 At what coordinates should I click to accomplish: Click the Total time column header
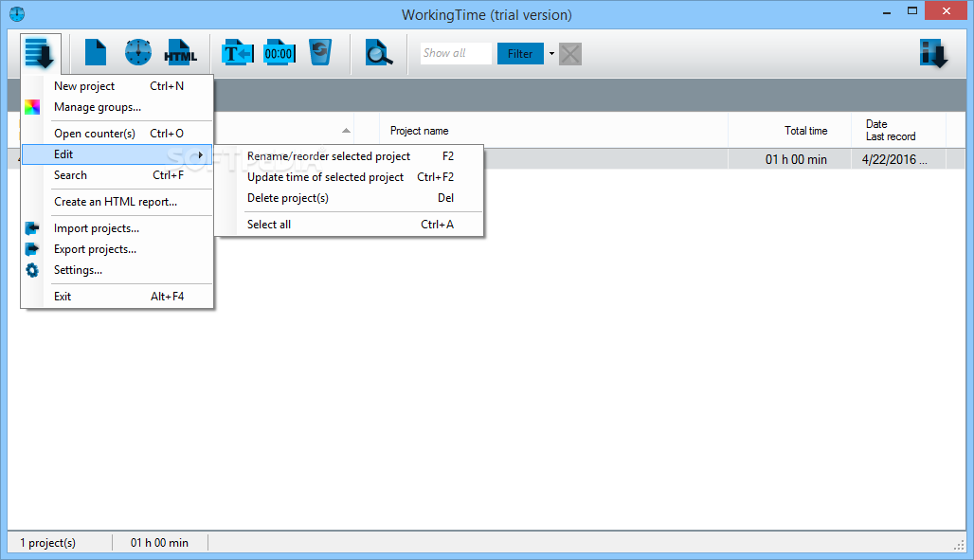pos(789,131)
